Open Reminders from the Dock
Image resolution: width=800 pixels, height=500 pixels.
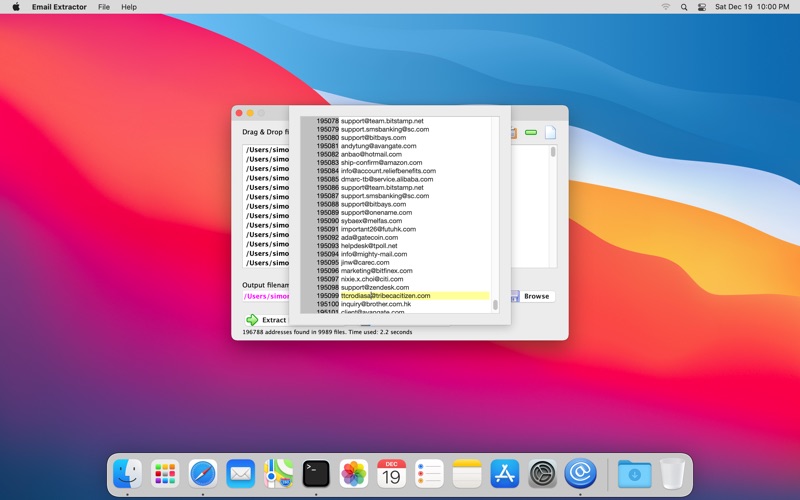[429, 473]
